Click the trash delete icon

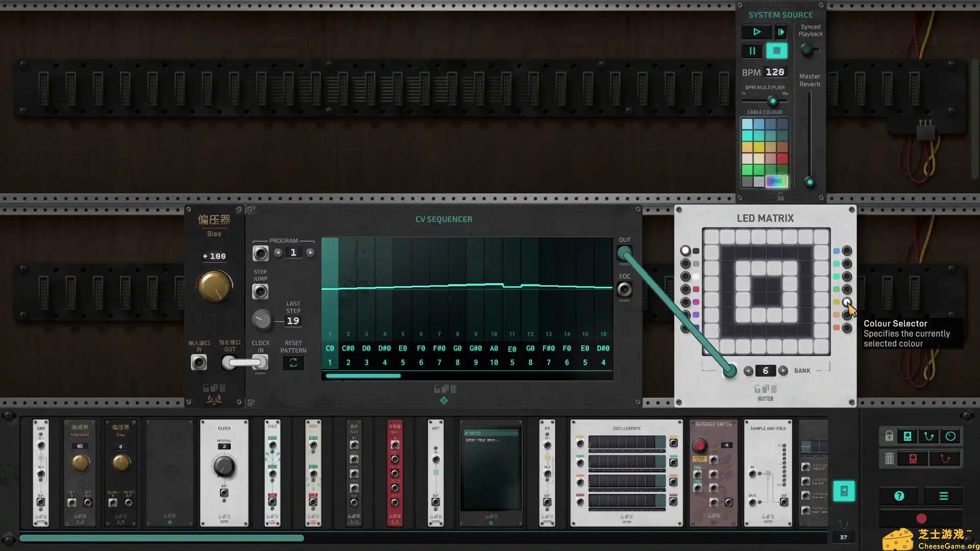click(x=889, y=458)
